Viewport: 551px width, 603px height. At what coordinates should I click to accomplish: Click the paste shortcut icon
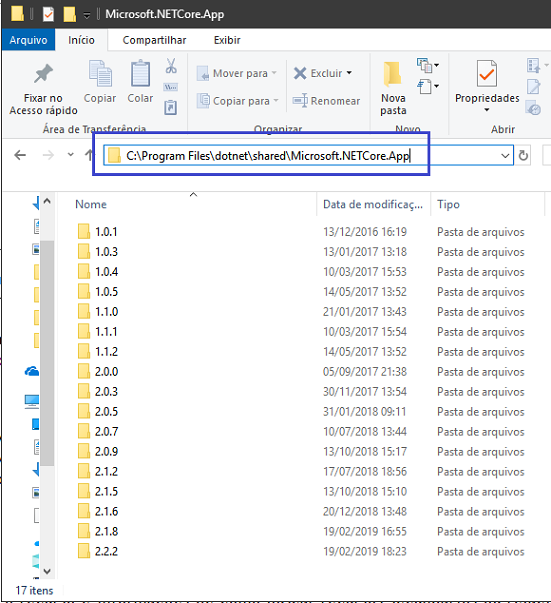pyautogui.click(x=171, y=107)
